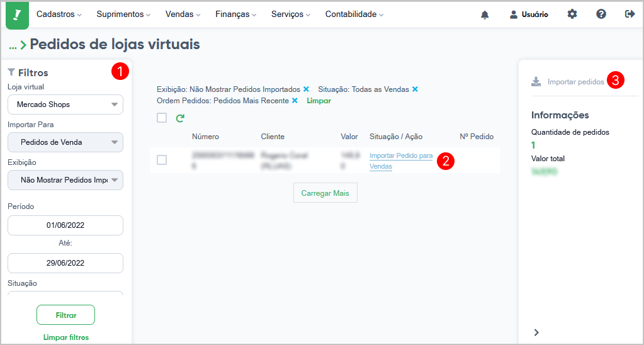Image resolution: width=644 pixels, height=345 pixels.
Task: Open the settings gear icon
Action: tap(572, 14)
